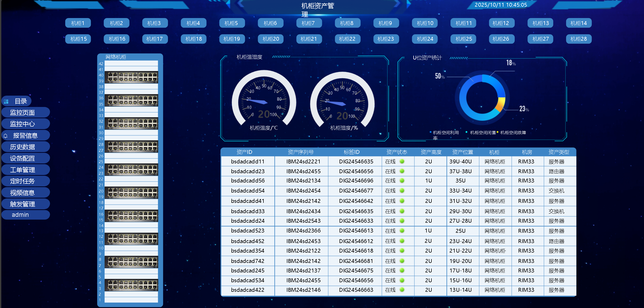Open the admin user entry in sidebar
The width and height of the screenshot is (644, 308).
20,215
